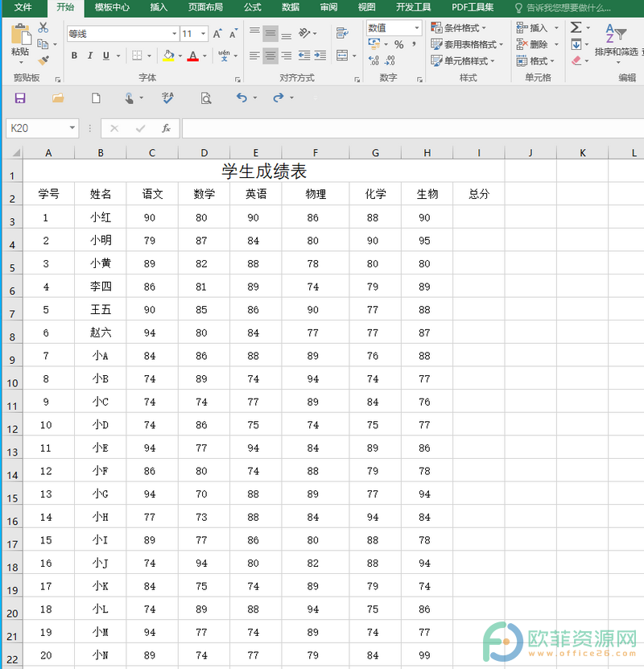
Task: Click the phonetic guide wén icon
Action: point(224,56)
